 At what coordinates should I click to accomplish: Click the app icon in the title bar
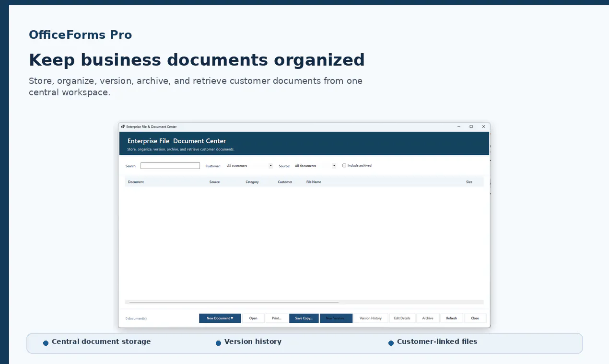point(123,126)
